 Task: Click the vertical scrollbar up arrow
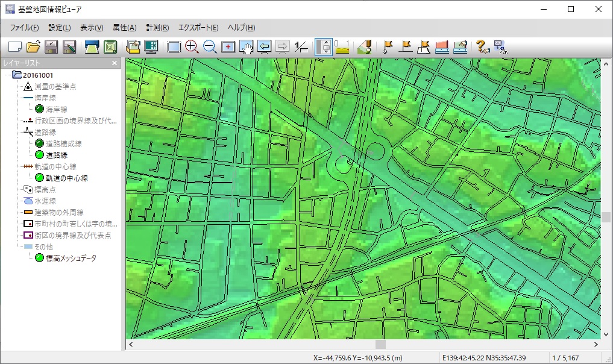coord(606,63)
